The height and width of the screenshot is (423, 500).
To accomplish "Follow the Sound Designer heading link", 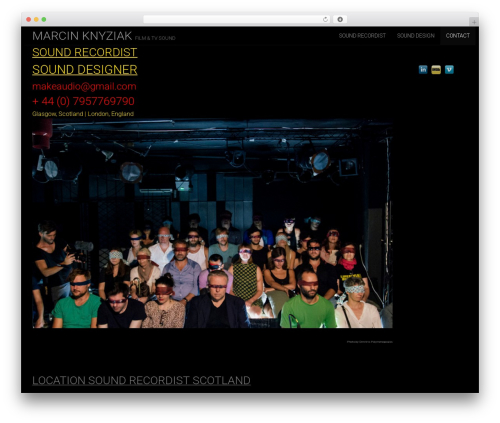I will click(85, 70).
